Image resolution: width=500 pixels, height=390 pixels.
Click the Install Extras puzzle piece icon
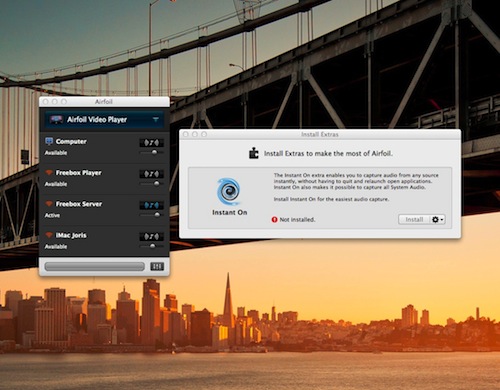254,153
